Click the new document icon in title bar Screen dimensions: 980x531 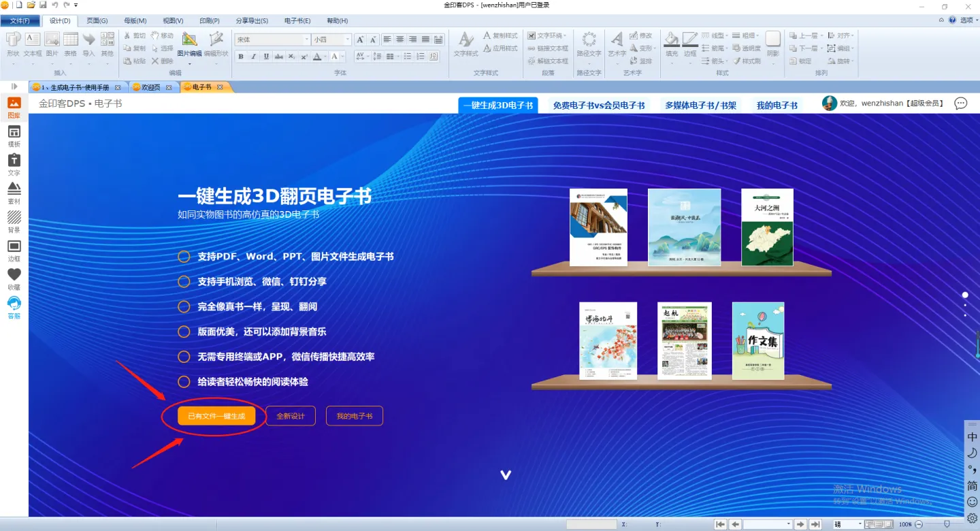pos(19,5)
